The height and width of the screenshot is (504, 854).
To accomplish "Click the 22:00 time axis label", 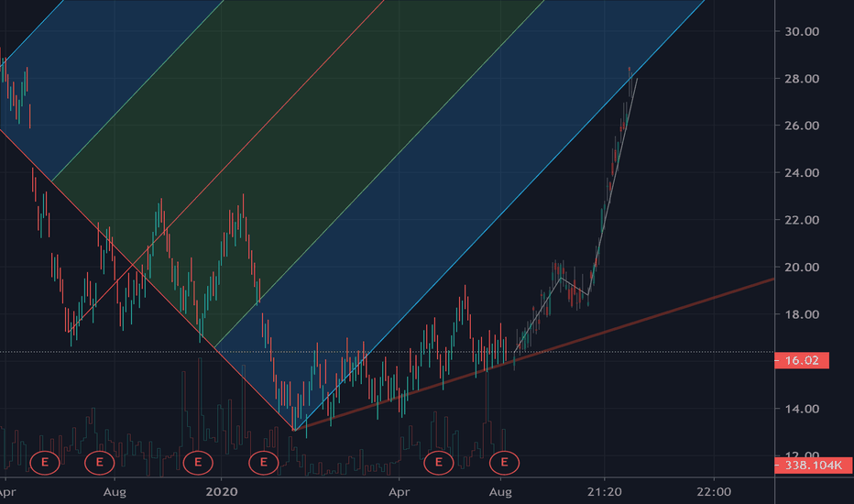I will 714,492.
